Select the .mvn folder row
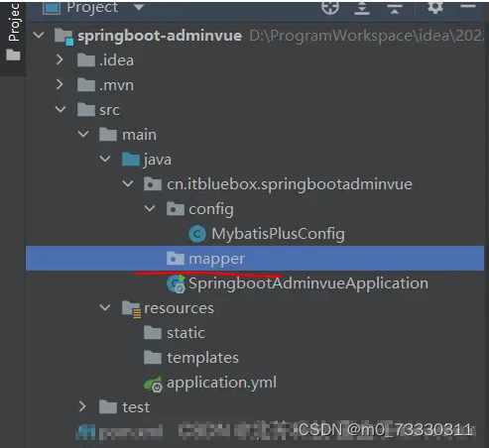This screenshot has width=489, height=448. click(x=116, y=85)
